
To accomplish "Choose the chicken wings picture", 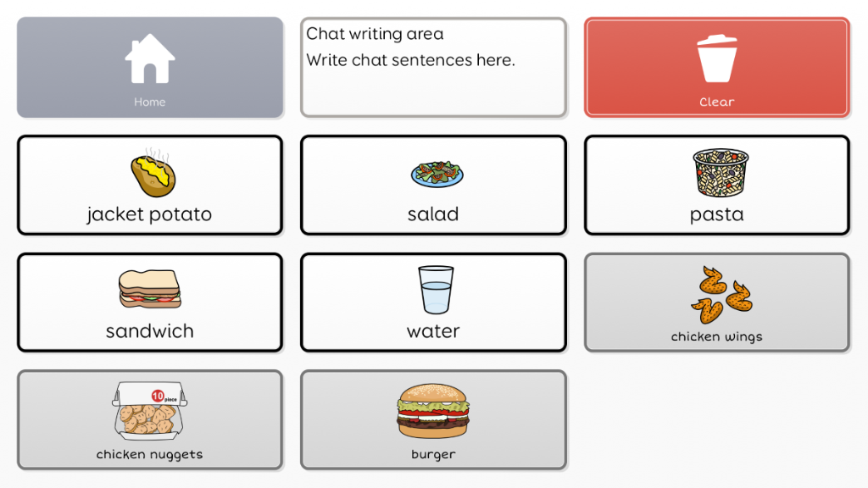I will (x=721, y=295).
